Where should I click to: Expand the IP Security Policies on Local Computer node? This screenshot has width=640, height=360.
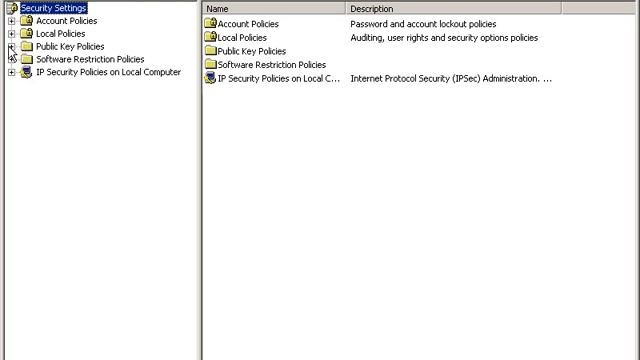pos(11,72)
